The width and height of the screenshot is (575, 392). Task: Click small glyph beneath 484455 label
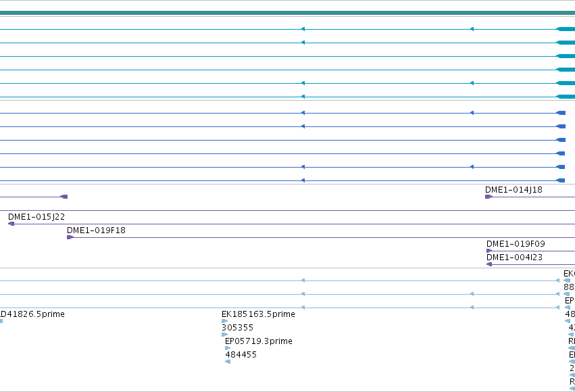coord(228,362)
